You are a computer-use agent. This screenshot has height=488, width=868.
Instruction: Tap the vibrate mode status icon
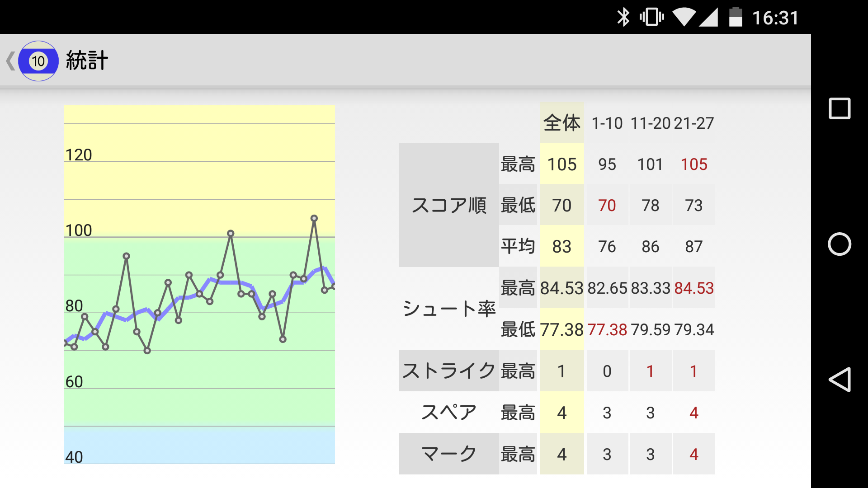[x=651, y=18]
